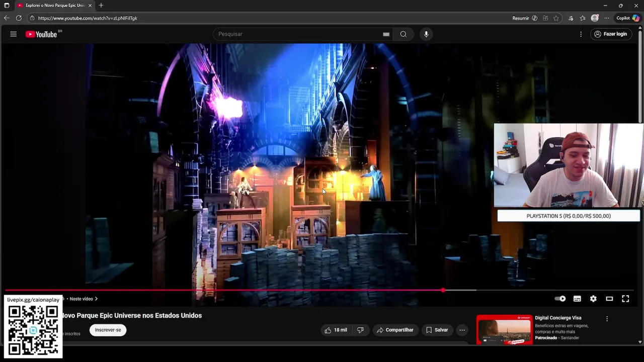Open the media control music icon
644x362 pixels.
click(x=571, y=18)
